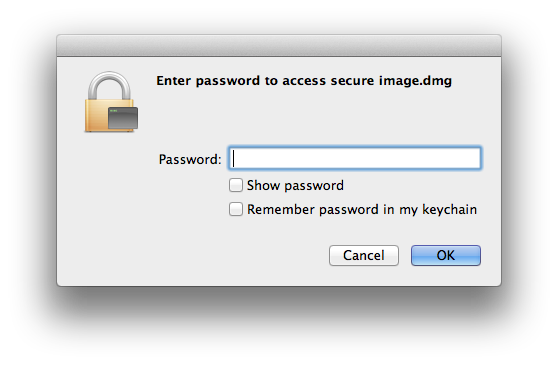Click the word "keychain" in checkbox label
Image resolution: width=558 pixels, height=365 pixels.
point(449,210)
